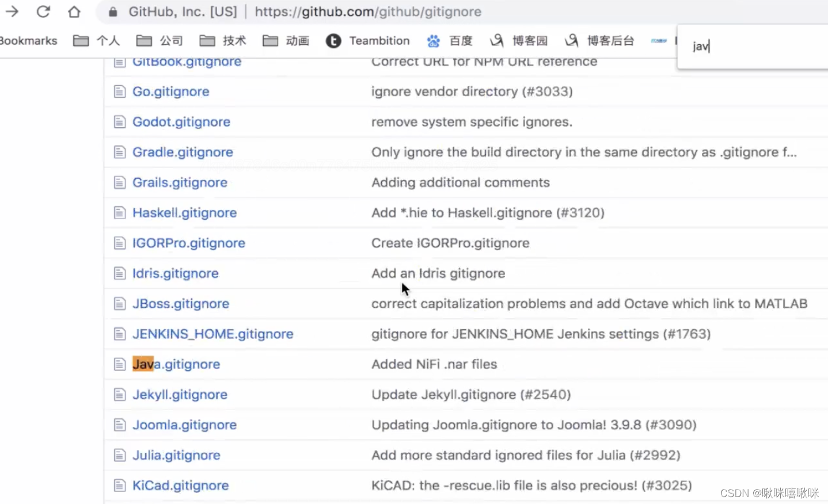Click the file icon beside Joomla.gitignore

click(120, 425)
